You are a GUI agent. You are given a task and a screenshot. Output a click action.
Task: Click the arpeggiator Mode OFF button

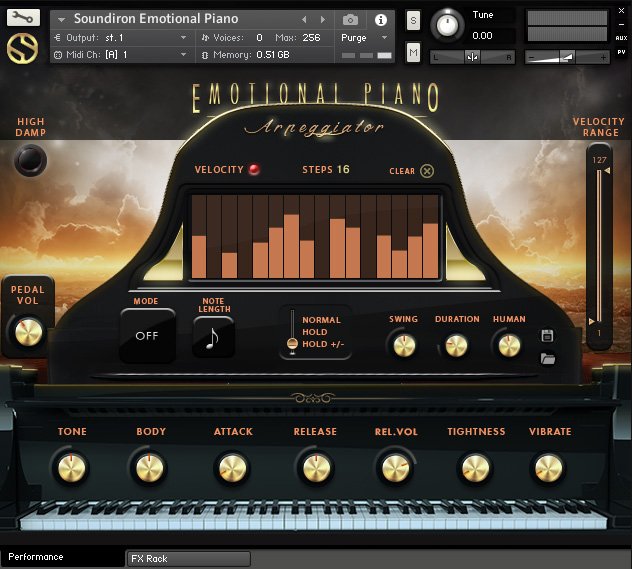(147, 336)
